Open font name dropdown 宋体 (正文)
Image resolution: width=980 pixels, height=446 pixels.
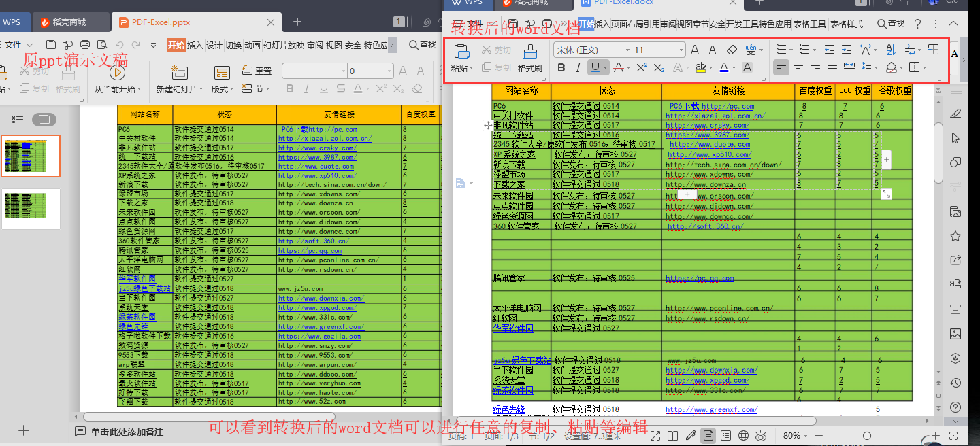627,50
